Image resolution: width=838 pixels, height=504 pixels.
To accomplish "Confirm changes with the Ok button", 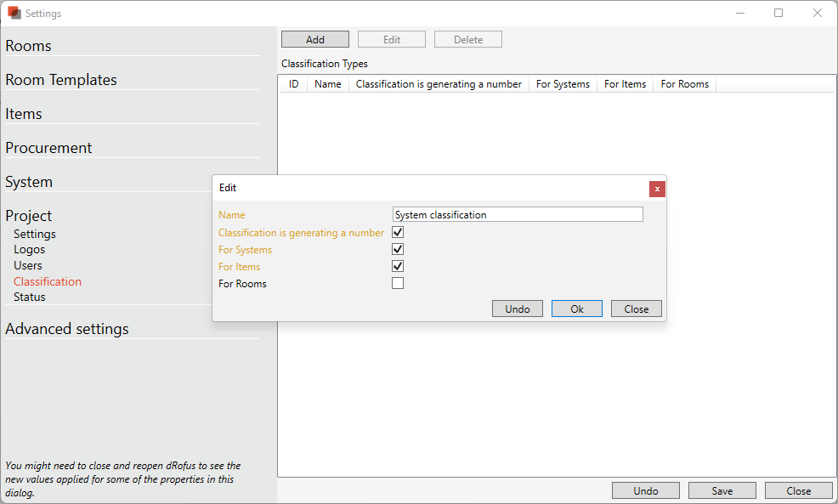I will click(576, 309).
